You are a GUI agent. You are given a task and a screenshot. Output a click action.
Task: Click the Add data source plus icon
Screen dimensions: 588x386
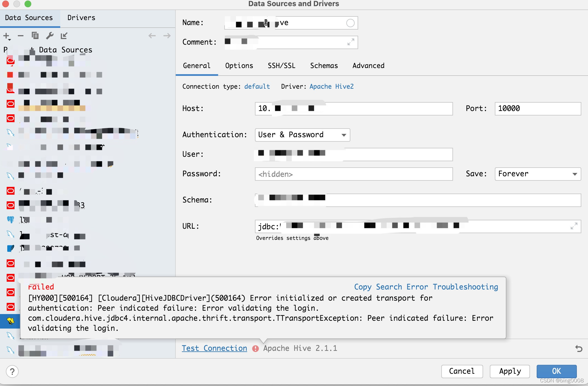pos(6,36)
